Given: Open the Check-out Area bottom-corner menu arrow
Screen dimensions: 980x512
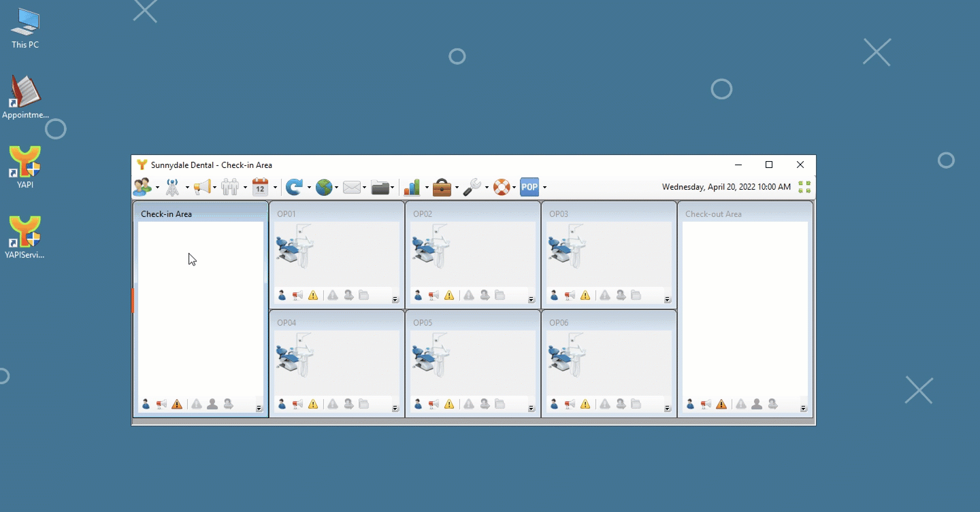Looking at the screenshot, I should coord(804,409).
